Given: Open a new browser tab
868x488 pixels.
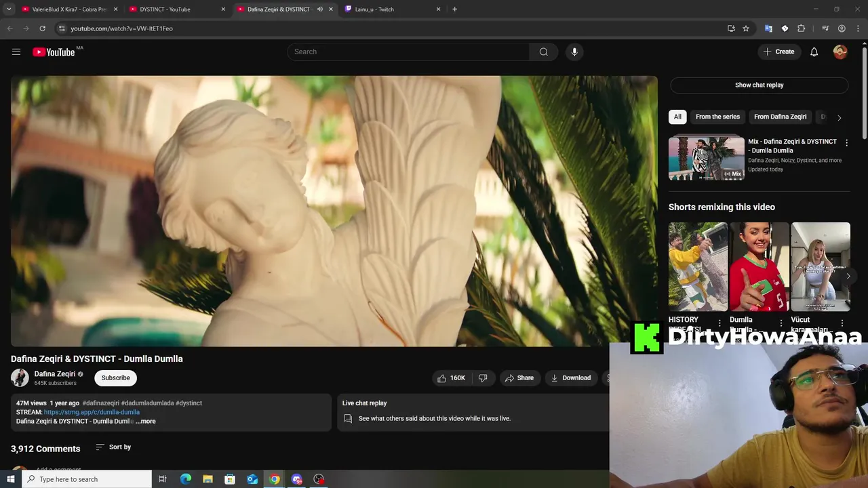Looking at the screenshot, I should click(454, 9).
